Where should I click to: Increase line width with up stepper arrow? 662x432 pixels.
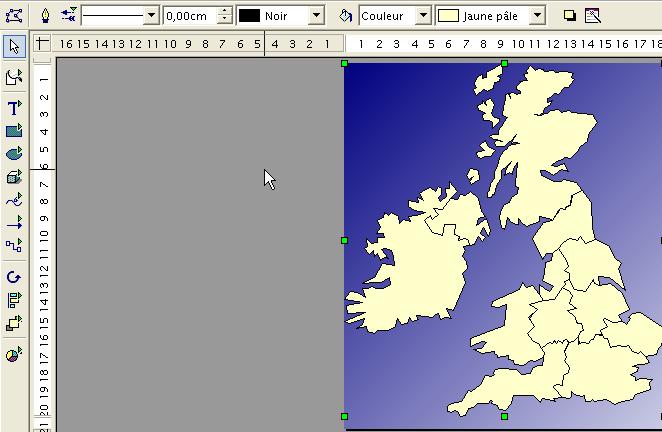(x=225, y=11)
